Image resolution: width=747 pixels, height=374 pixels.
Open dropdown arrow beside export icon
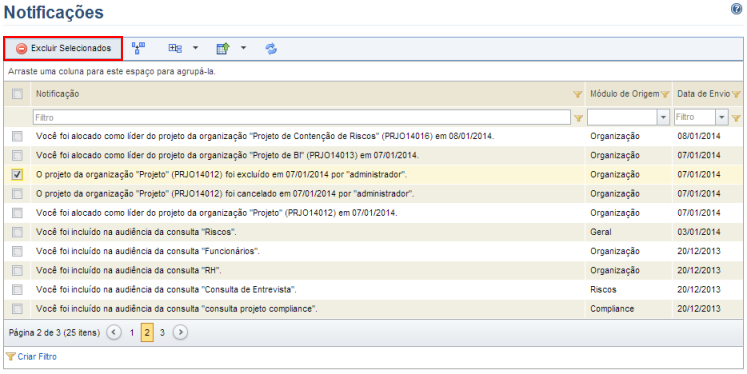point(243,48)
